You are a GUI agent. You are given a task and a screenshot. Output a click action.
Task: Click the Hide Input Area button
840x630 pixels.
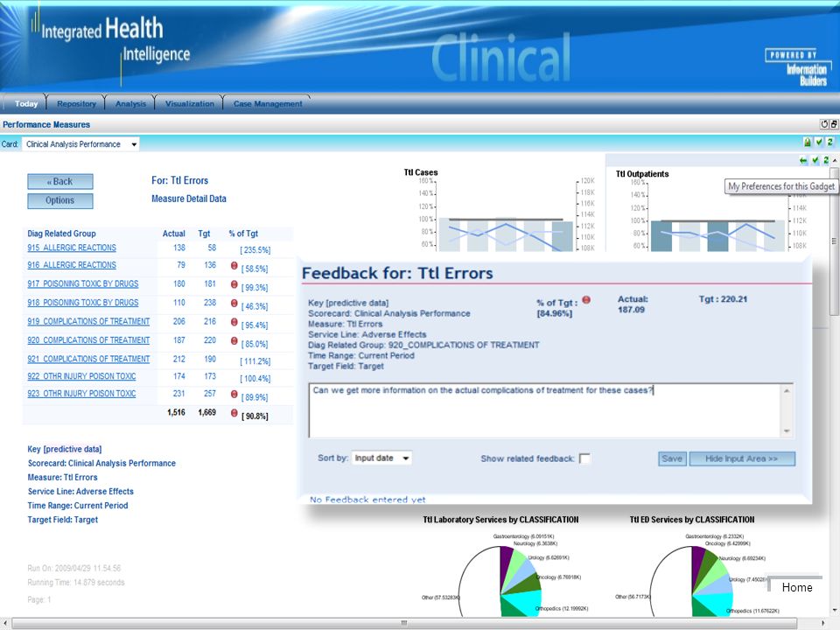pyautogui.click(x=742, y=458)
